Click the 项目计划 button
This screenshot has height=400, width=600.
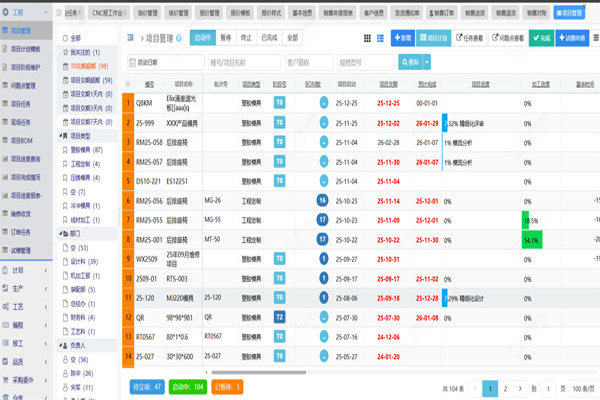click(x=434, y=38)
